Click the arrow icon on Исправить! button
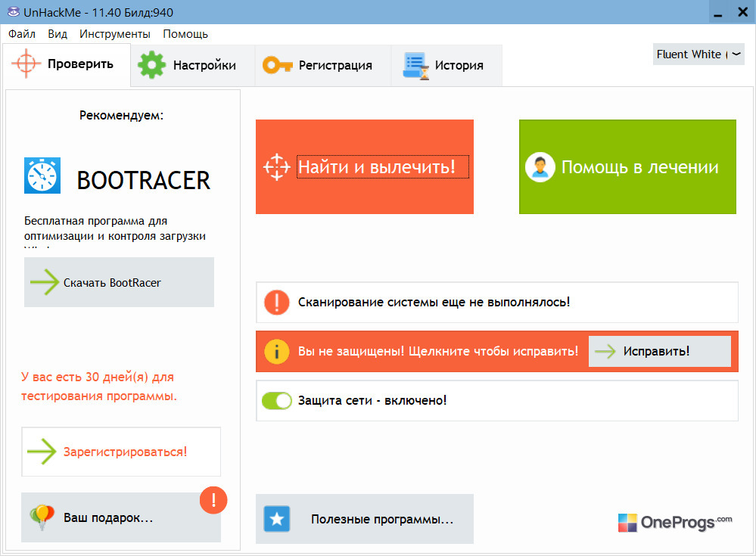 coord(605,351)
